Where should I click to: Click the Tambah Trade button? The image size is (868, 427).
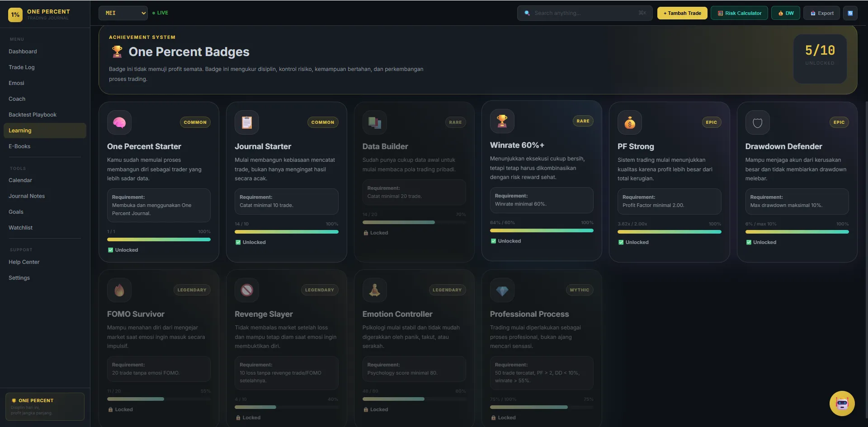click(x=682, y=13)
